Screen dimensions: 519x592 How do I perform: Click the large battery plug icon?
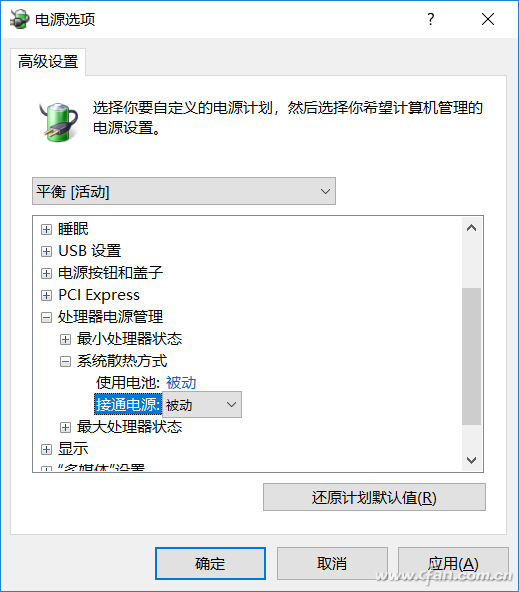tap(59, 122)
